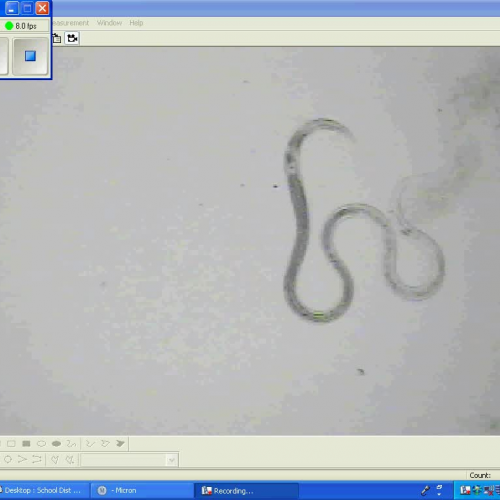
Task: Click the microphone icon in the taskbar
Action: coord(425,490)
